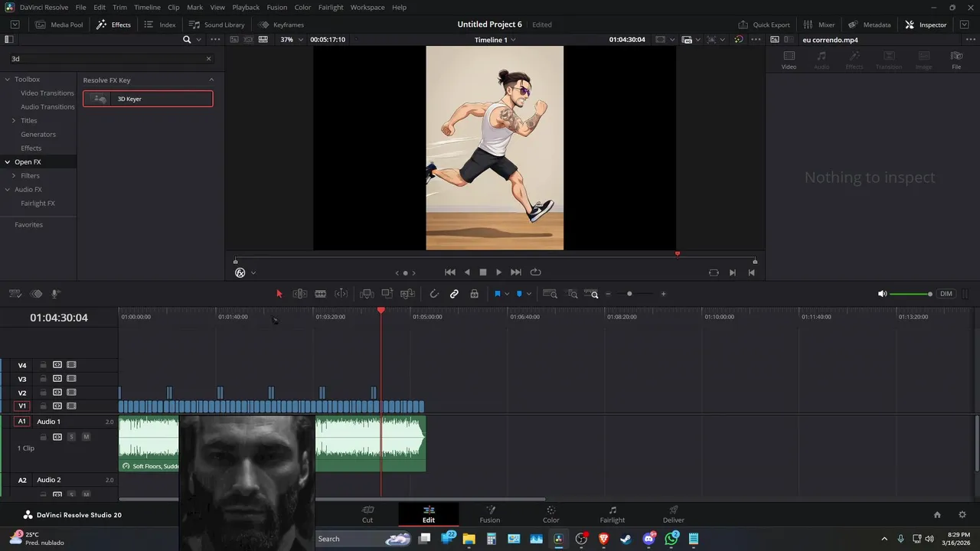Play the timeline in reverse
This screenshot has width=980, height=551.
(467, 272)
